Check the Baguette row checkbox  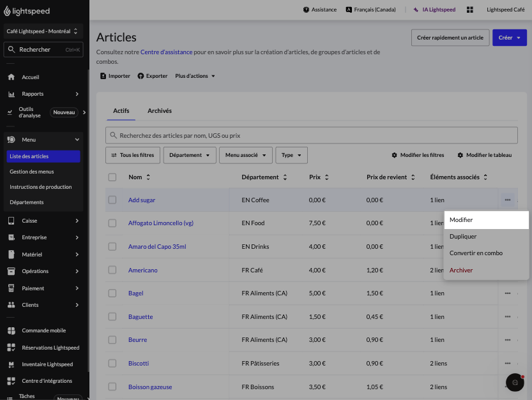pos(112,316)
